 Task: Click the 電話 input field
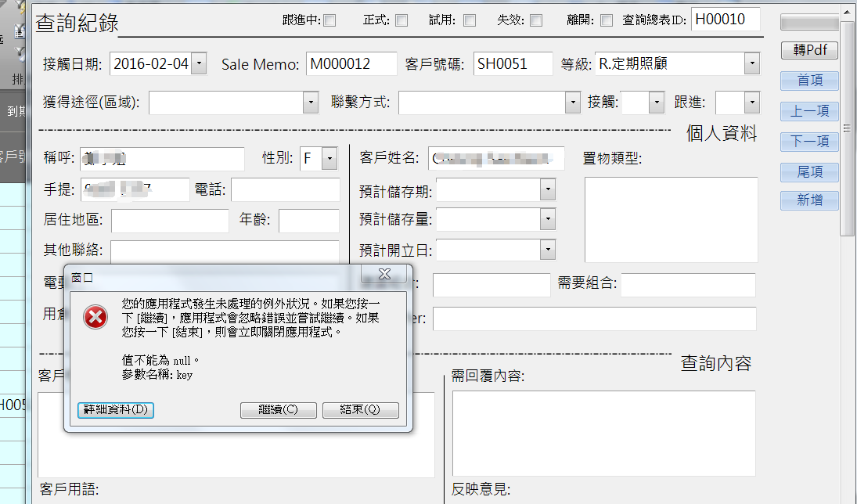coord(286,189)
